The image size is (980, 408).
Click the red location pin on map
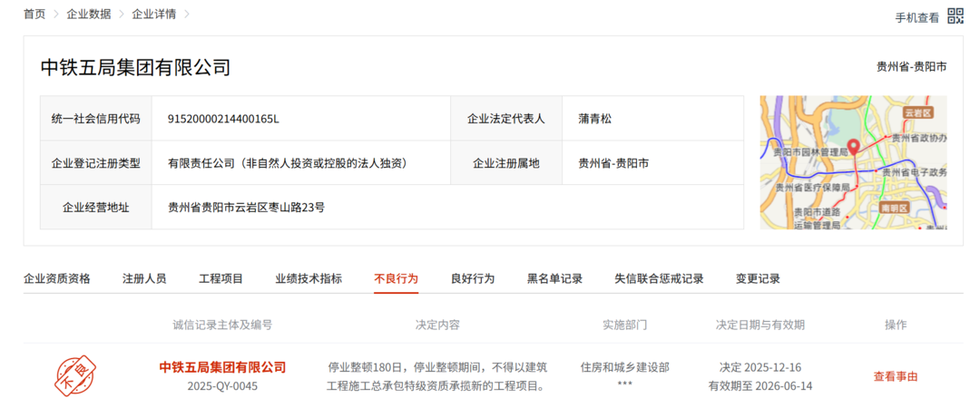(853, 147)
